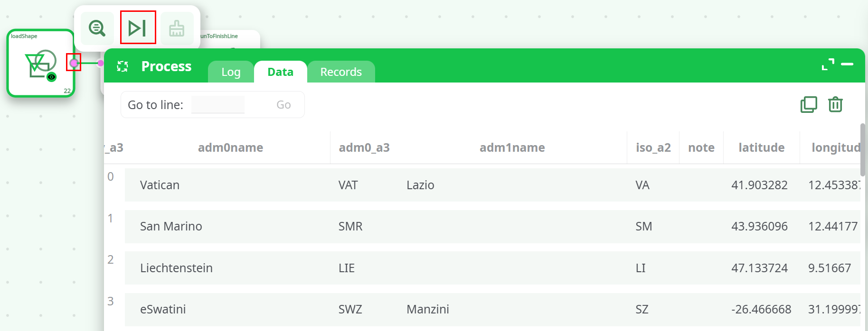868x331 pixels.
Task: Focus the Go to line input field
Action: [x=218, y=105]
